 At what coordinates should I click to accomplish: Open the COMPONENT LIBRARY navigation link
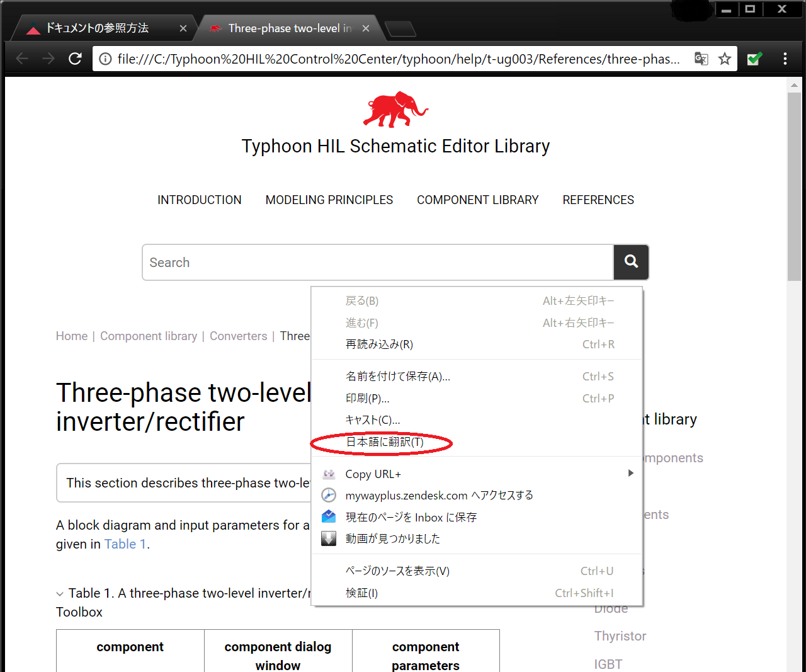(477, 200)
